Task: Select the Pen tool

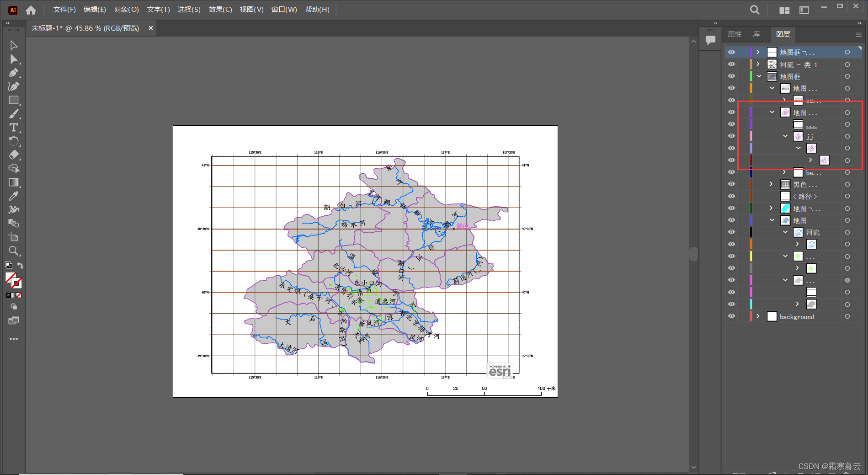Action: (14, 73)
